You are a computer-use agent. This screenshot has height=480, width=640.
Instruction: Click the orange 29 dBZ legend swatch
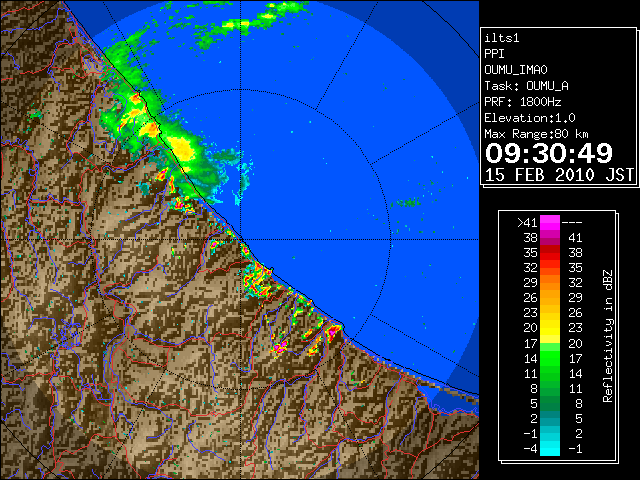point(550,283)
